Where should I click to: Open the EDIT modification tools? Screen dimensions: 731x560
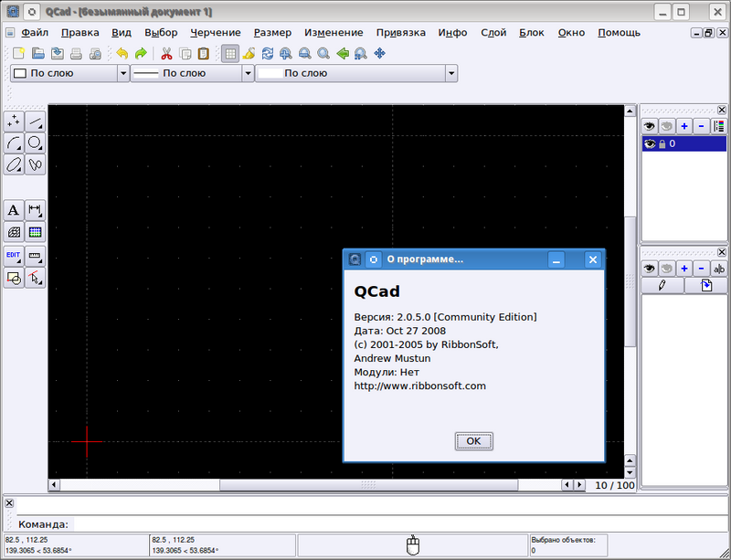point(14,256)
